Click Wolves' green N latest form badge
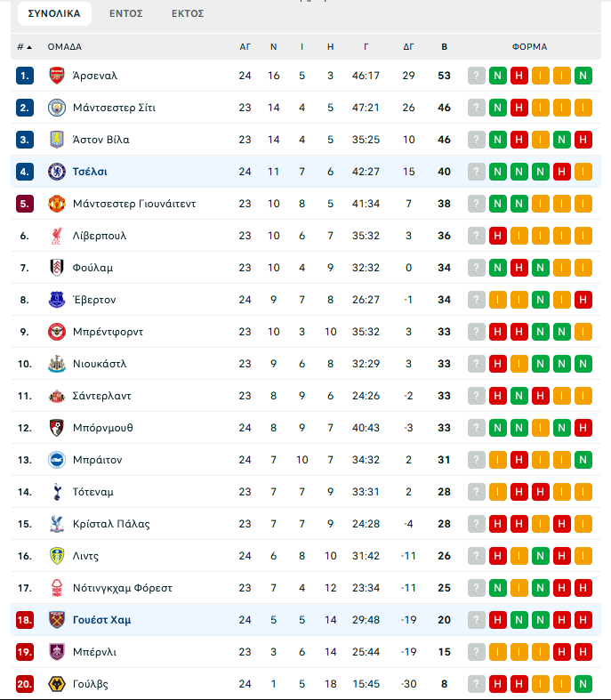This screenshot has height=700, width=611. (583, 684)
